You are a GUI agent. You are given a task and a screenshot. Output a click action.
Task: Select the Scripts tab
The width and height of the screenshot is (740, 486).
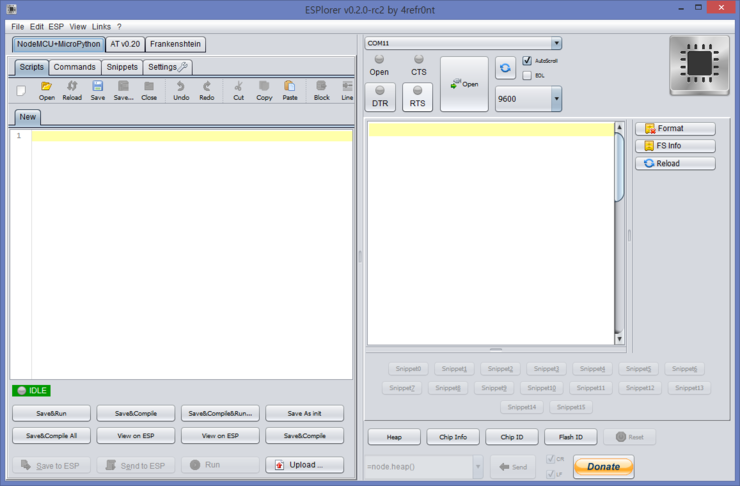click(32, 67)
